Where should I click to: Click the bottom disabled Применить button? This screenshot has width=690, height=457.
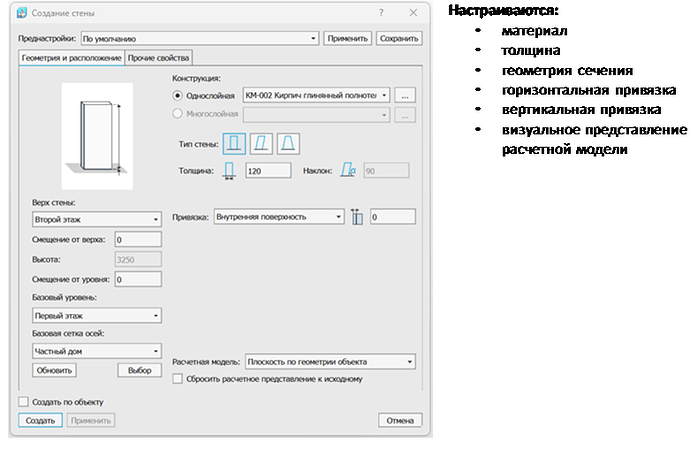point(91,420)
